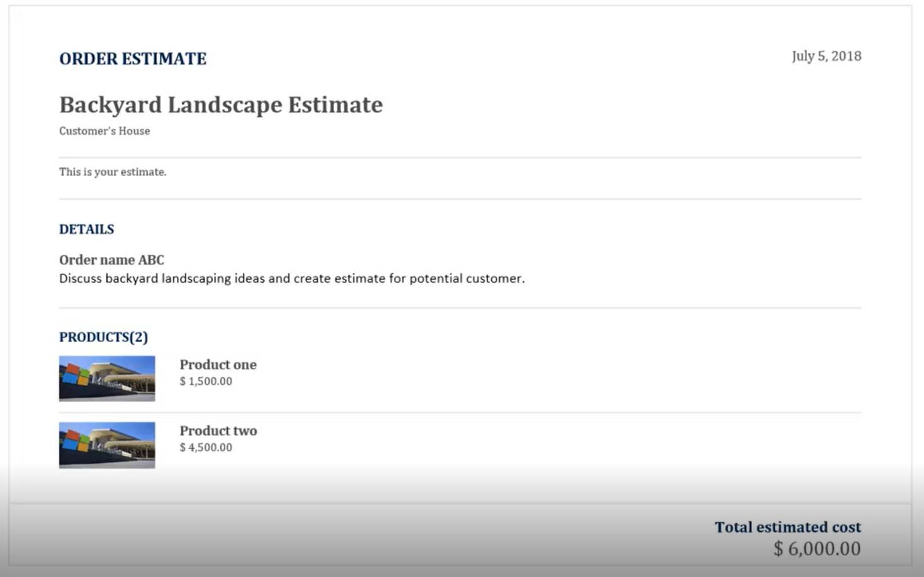Click the Customer's House subtitle
Image resolution: width=924 pixels, height=577 pixels.
pyautogui.click(x=104, y=131)
